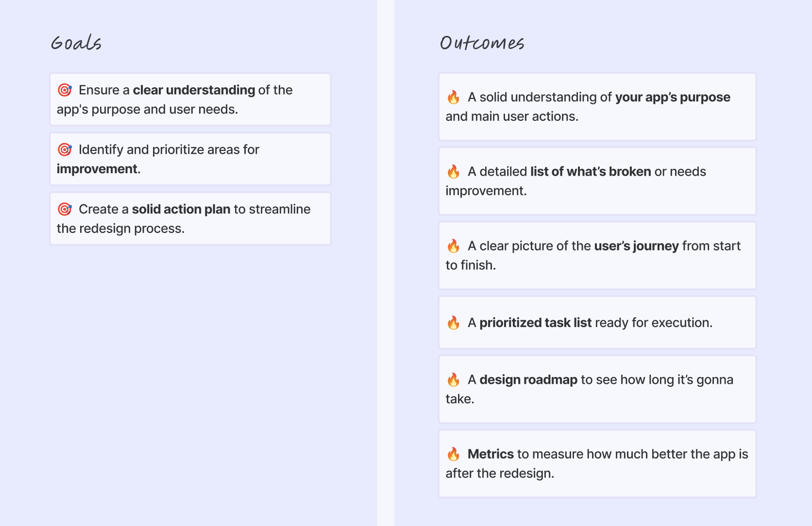This screenshot has height=526, width=812.
Task: Click the bold text "prioritized task list"
Action: (535, 323)
